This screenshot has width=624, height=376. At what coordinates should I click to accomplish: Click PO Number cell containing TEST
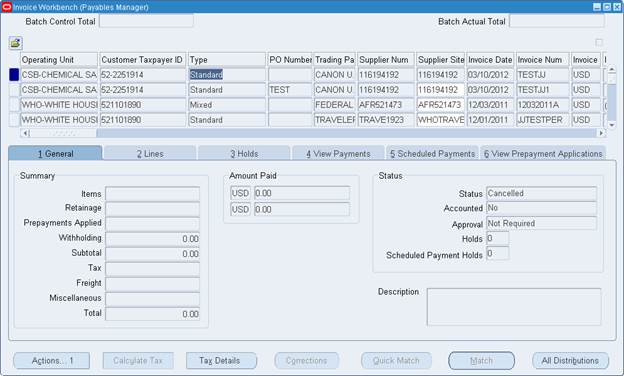click(x=290, y=90)
